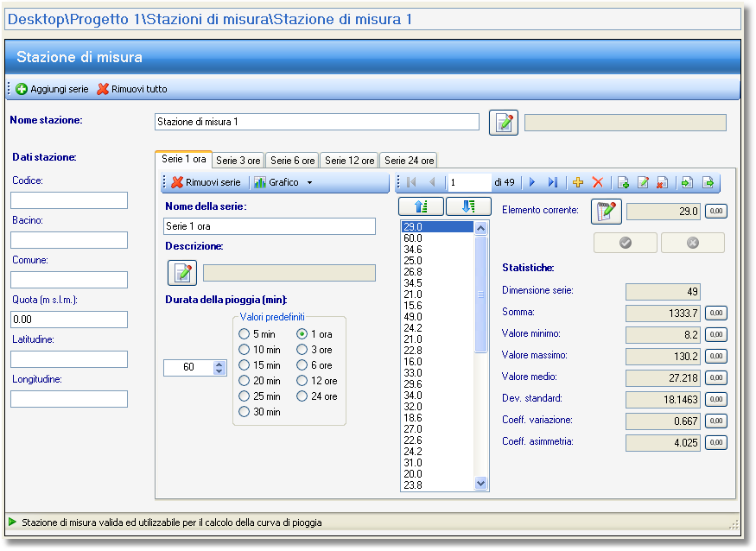
Task: Click the red Rimuovi tutto icon
Action: coord(103,89)
